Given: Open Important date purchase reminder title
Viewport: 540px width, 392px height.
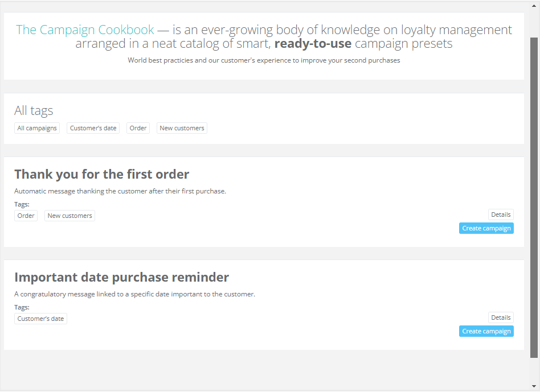Looking at the screenshot, I should [121, 277].
